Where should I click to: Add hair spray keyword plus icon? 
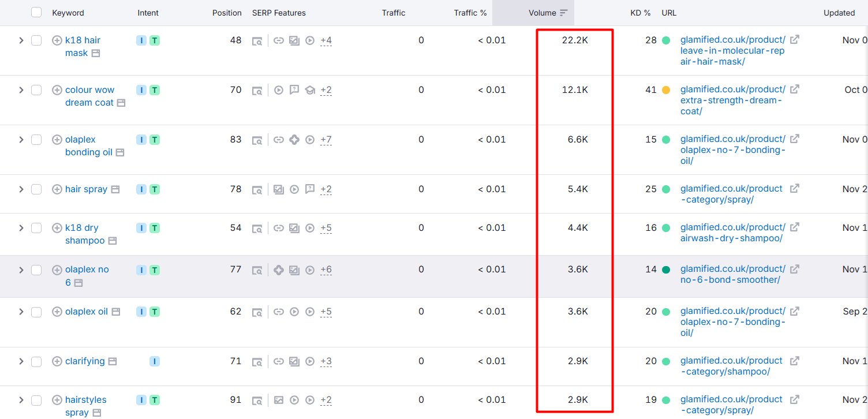(57, 189)
